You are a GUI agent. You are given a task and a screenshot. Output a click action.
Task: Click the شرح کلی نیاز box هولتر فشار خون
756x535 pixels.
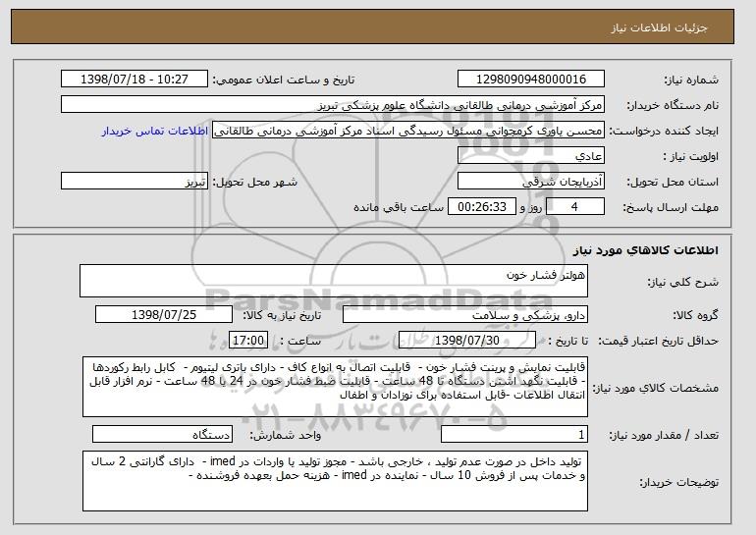tap(334, 281)
